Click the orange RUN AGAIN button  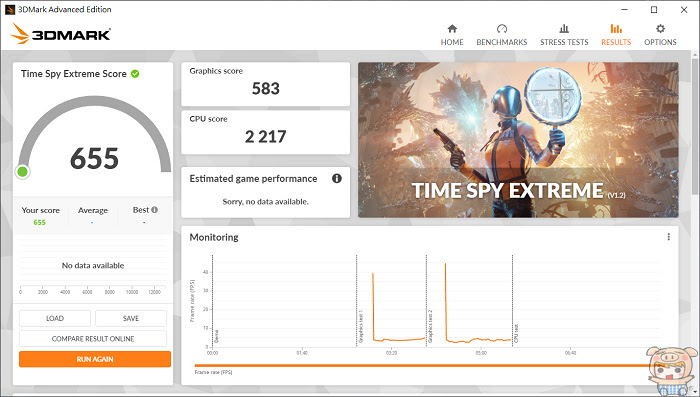[x=95, y=359]
